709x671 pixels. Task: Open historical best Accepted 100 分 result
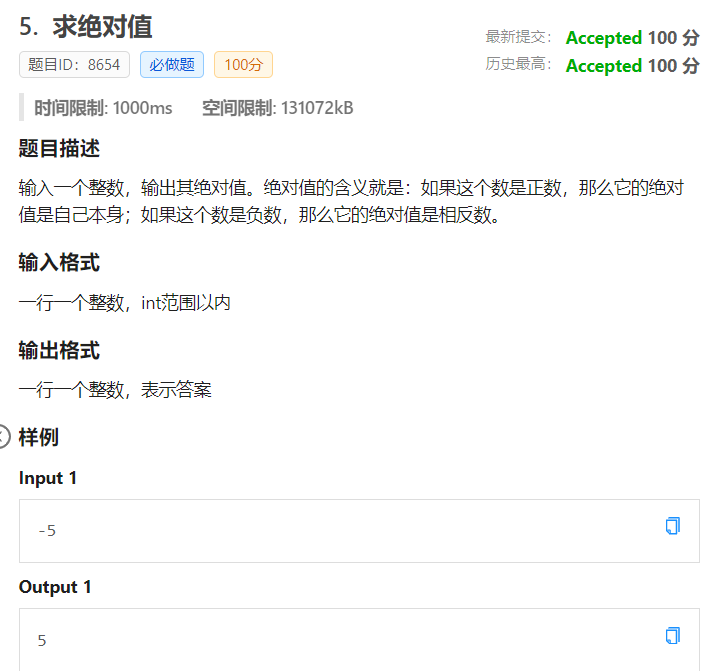tap(633, 66)
